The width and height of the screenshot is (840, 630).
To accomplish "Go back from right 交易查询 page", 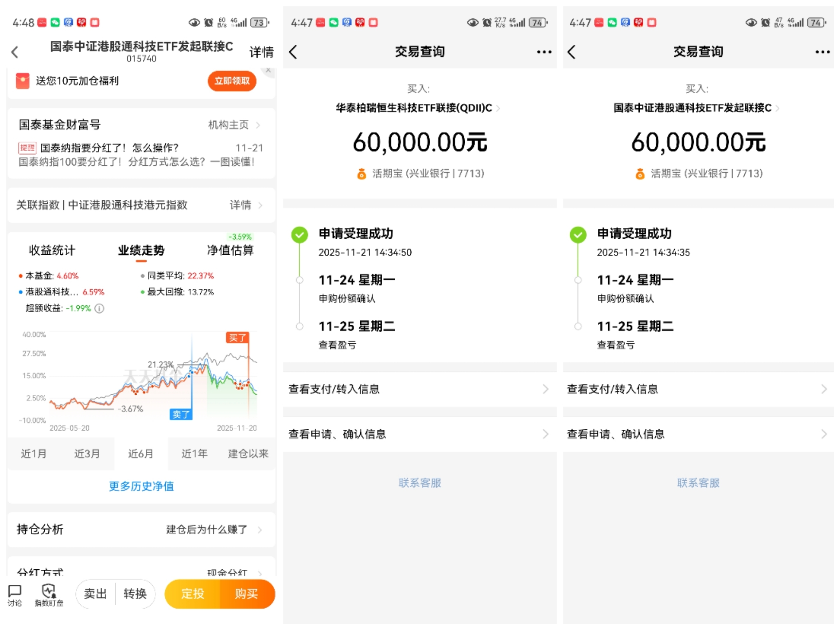I will pos(571,52).
